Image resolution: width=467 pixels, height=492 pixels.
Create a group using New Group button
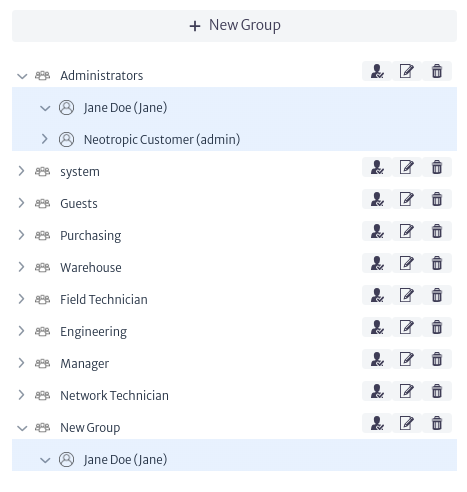[234, 26]
